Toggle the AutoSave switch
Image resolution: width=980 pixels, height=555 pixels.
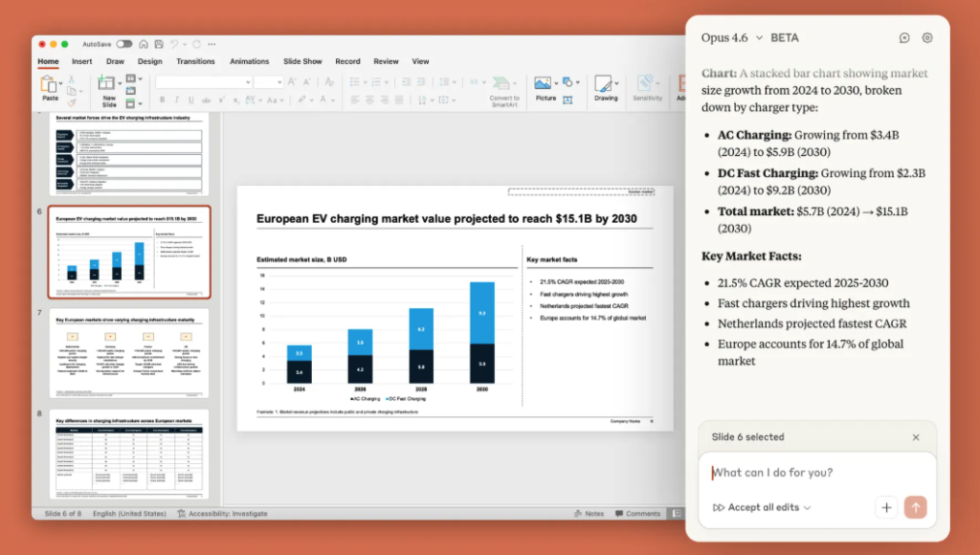(x=124, y=44)
